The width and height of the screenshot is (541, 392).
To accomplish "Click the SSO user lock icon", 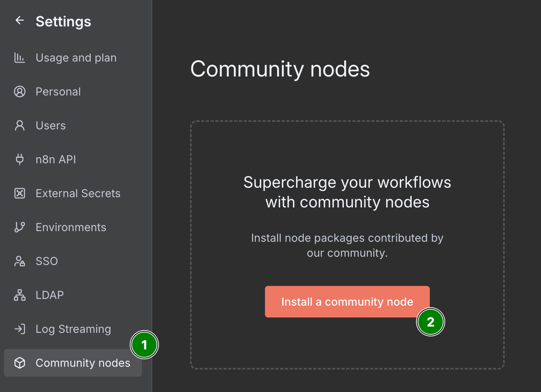I will pos(20,261).
